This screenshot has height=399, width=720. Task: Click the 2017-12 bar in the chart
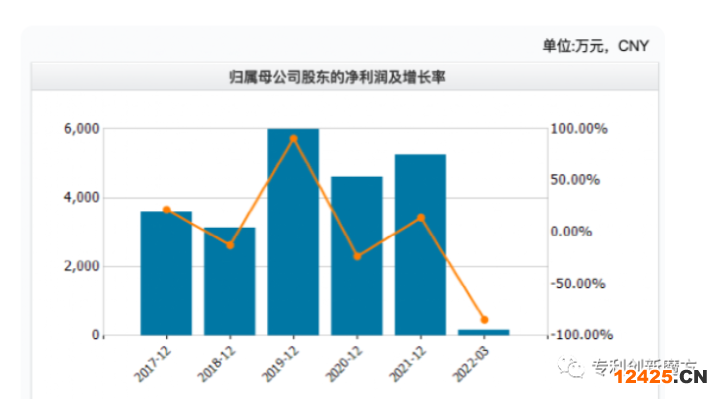(x=166, y=273)
